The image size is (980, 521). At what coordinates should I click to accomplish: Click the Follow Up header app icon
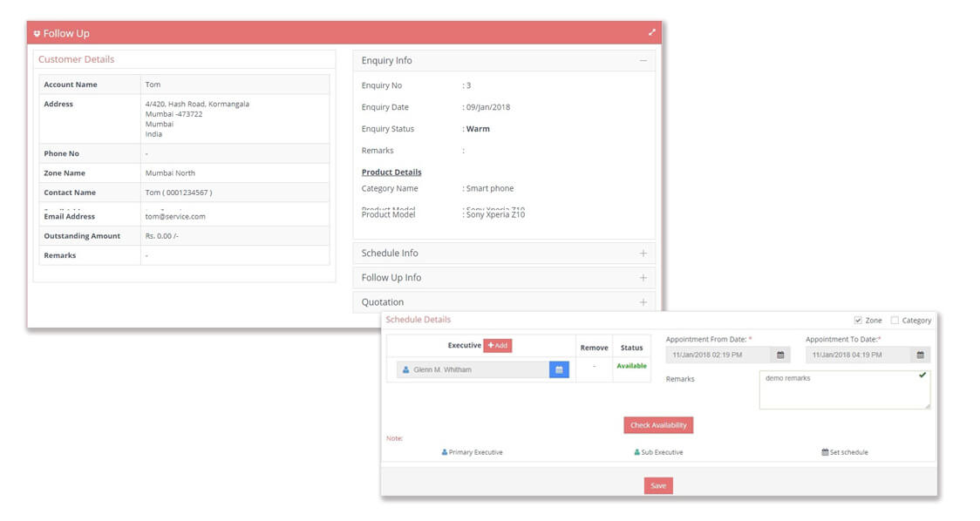[36, 32]
